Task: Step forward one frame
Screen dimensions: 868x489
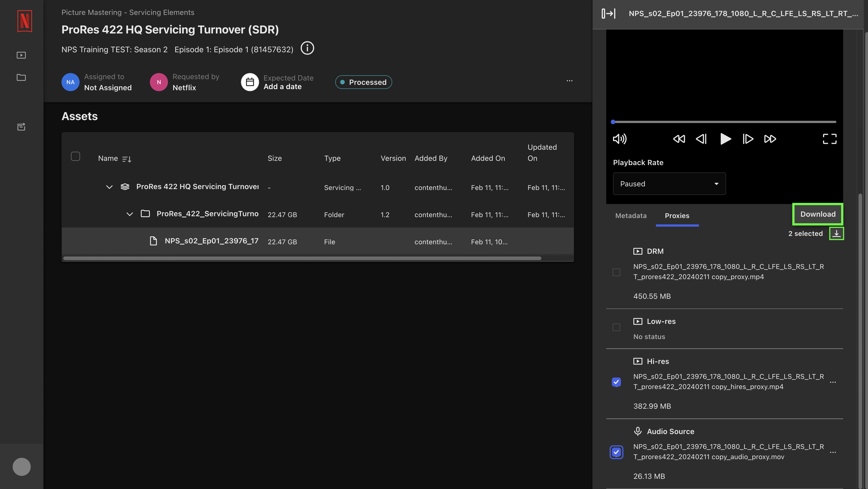Action: (748, 139)
